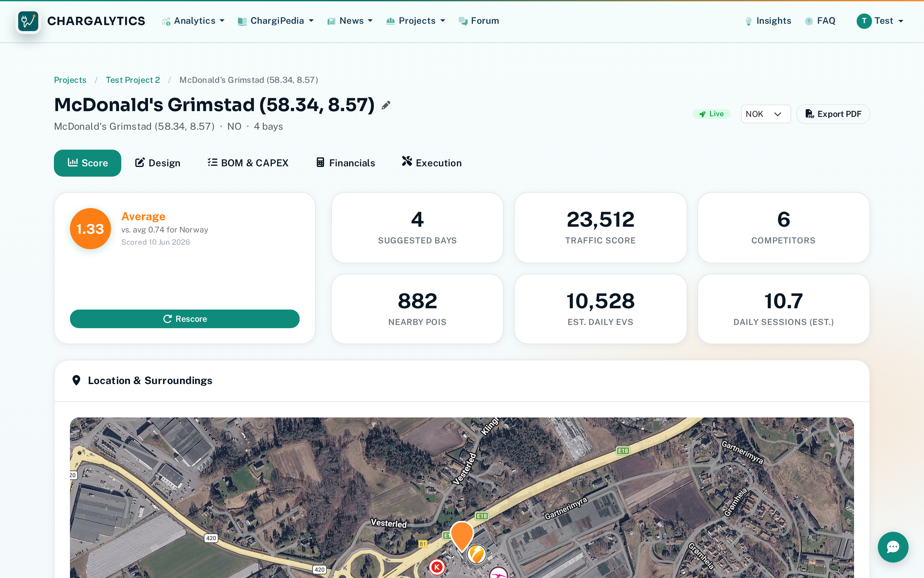Switch to the Score tab
This screenshot has height=578, width=924.
click(88, 163)
